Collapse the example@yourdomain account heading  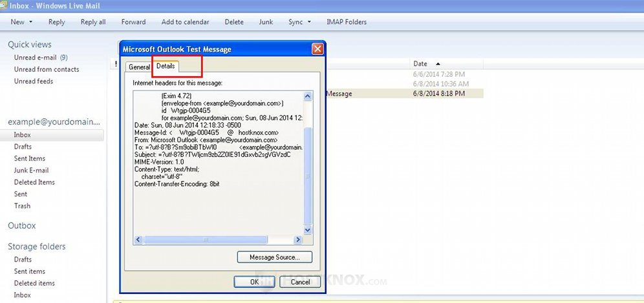(x=54, y=122)
